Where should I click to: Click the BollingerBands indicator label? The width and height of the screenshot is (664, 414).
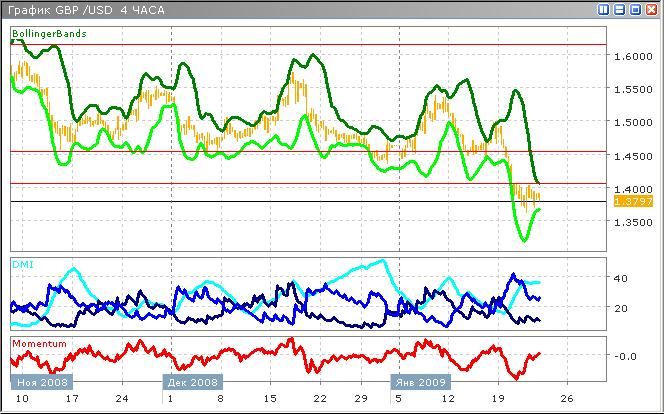(49, 34)
